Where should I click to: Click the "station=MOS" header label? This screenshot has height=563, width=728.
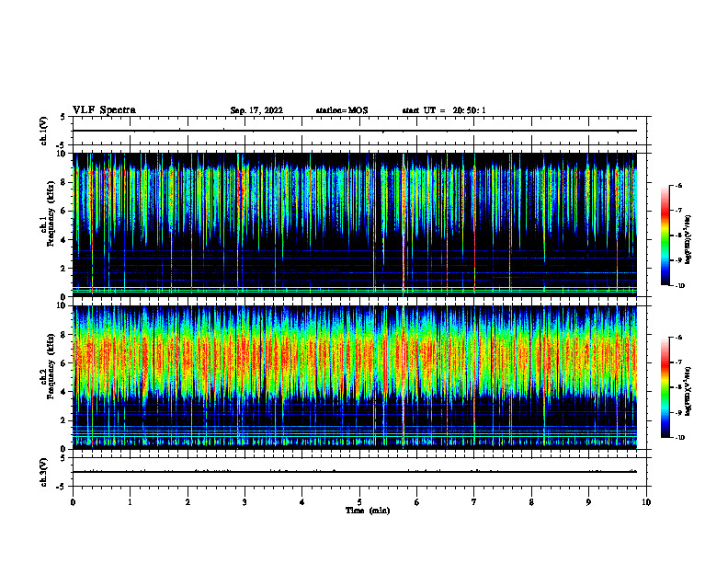click(342, 110)
